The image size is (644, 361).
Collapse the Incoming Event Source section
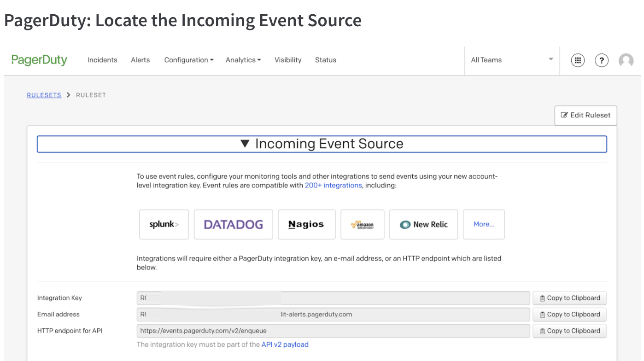322,144
